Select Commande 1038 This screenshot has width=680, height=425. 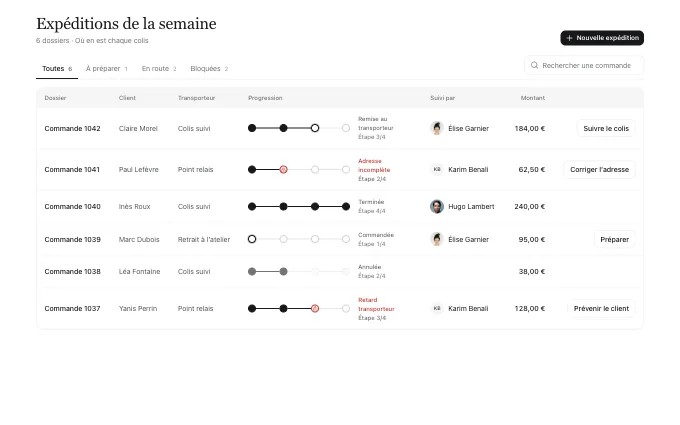point(72,271)
